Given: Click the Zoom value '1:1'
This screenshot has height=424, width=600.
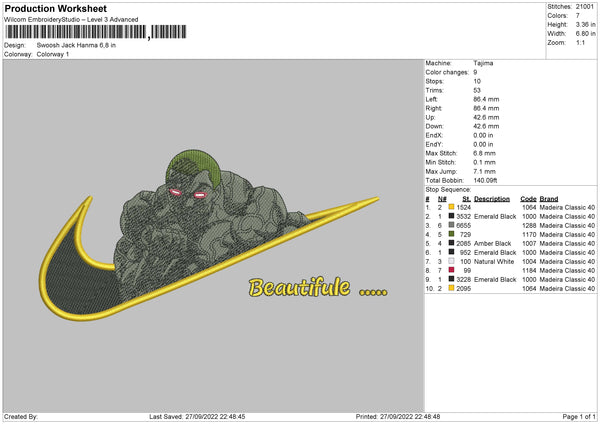Looking at the screenshot, I should click(580, 42).
